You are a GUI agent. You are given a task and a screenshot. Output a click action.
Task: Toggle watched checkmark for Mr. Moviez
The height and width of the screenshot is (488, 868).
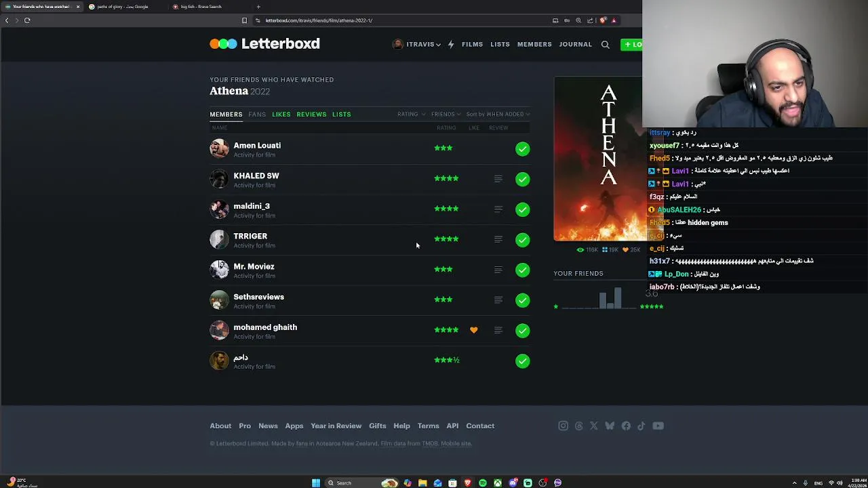click(522, 270)
